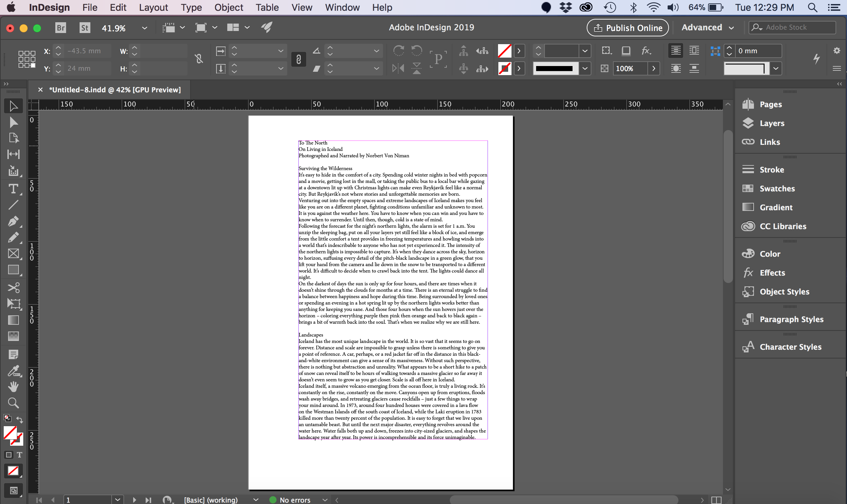Viewport: 847px width, 504px height.
Task: Open Adobe Bridge with Br icon
Action: [x=60, y=28]
